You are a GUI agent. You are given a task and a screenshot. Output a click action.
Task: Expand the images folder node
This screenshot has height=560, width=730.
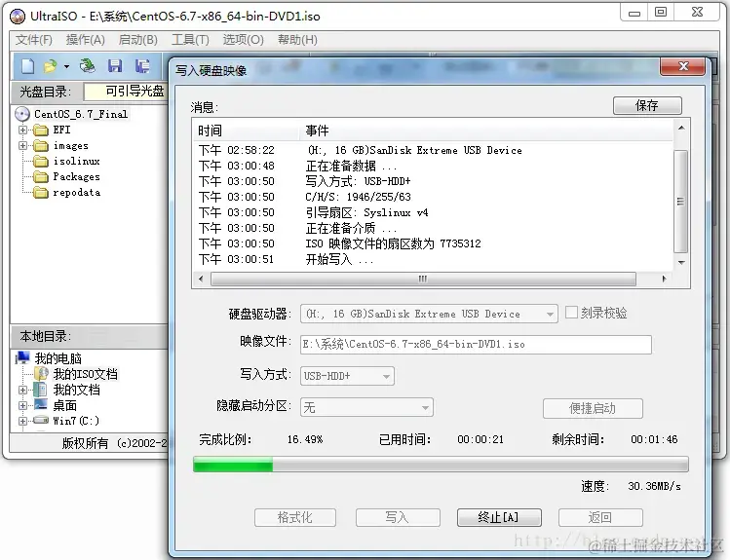pyautogui.click(x=22, y=145)
